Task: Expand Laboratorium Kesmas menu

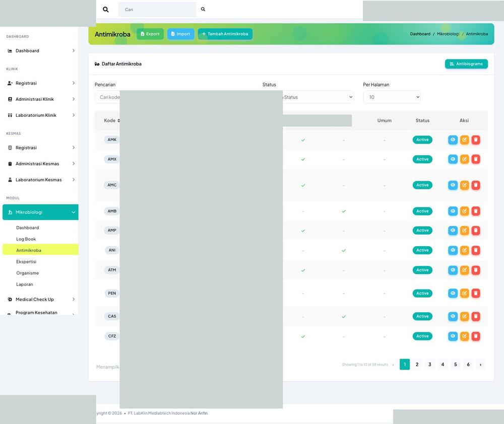Action: tap(40, 180)
